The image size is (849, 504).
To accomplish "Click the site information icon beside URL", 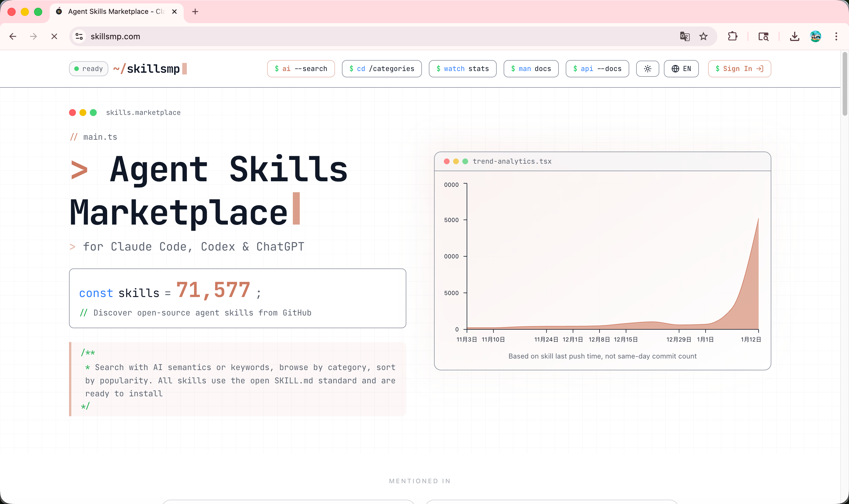I will tap(79, 36).
